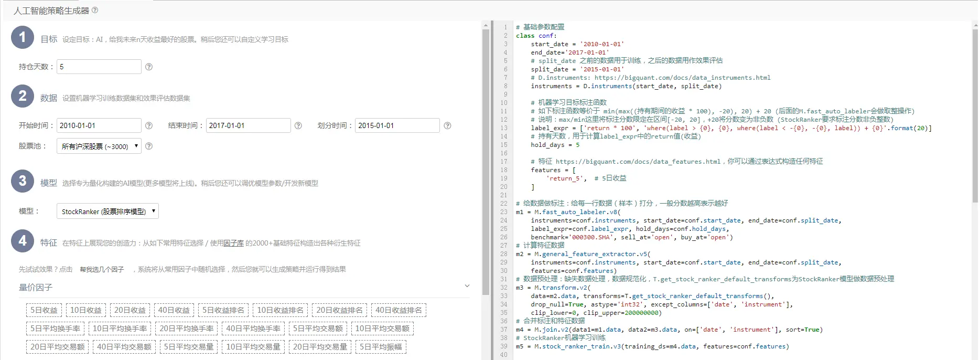The image size is (980, 360).
Task: Click code line starting 'm5 = M.stock_ranker_train.v3'
Action: coord(652,346)
